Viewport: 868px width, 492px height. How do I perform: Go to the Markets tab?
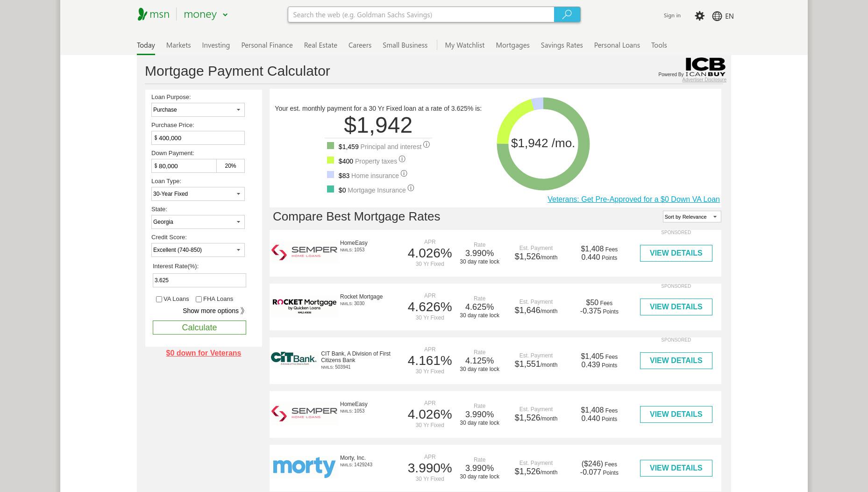(x=178, y=45)
